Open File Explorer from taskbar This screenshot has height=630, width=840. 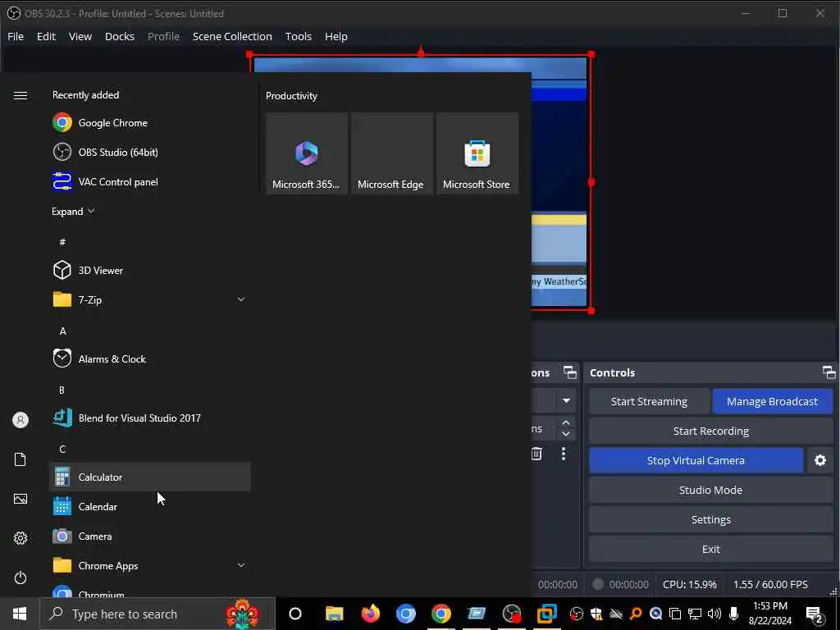335,614
